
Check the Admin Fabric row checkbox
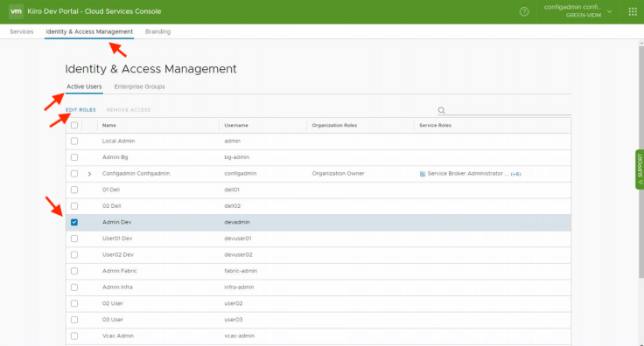tap(74, 271)
